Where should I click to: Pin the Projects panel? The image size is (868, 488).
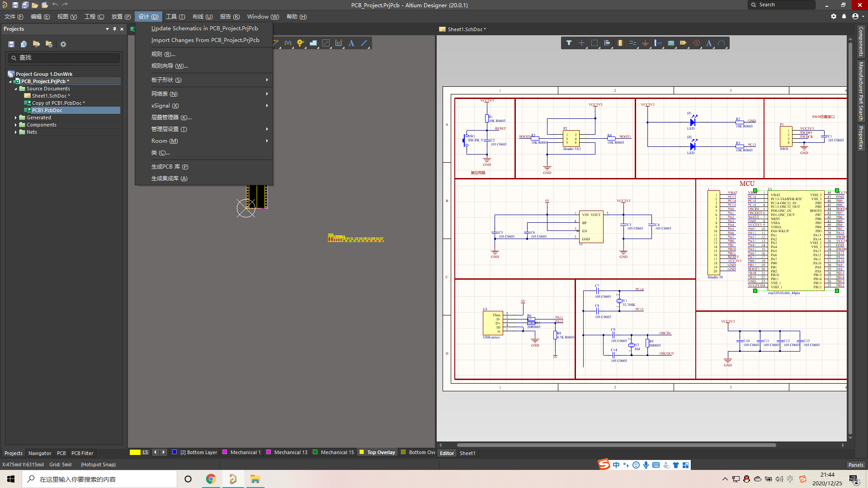point(114,29)
